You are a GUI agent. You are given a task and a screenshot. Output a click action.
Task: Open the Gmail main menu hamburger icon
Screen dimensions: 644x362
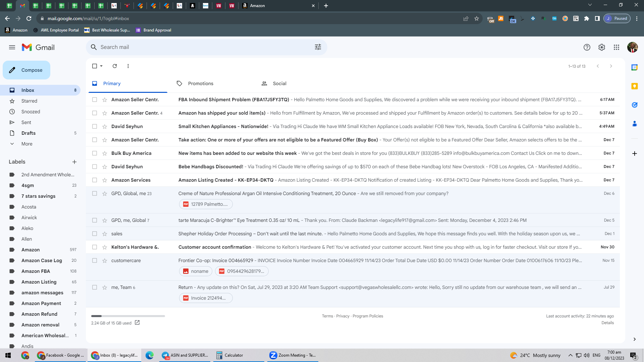(x=12, y=47)
